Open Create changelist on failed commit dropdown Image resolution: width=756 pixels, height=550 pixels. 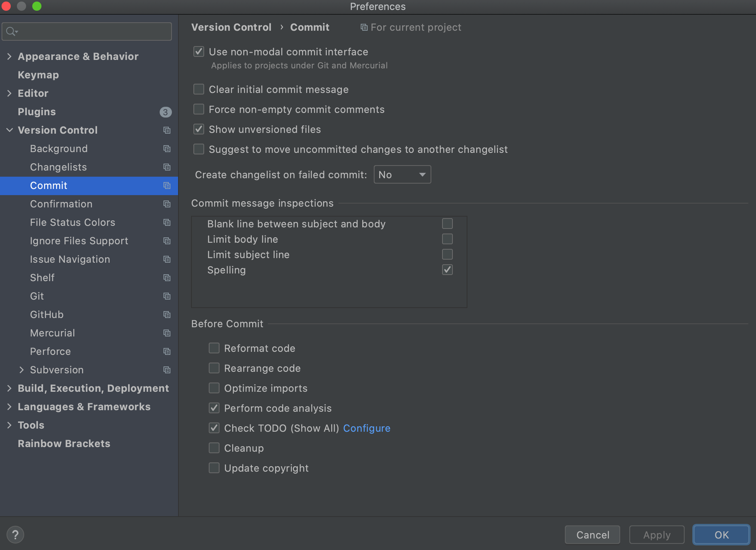tap(402, 175)
